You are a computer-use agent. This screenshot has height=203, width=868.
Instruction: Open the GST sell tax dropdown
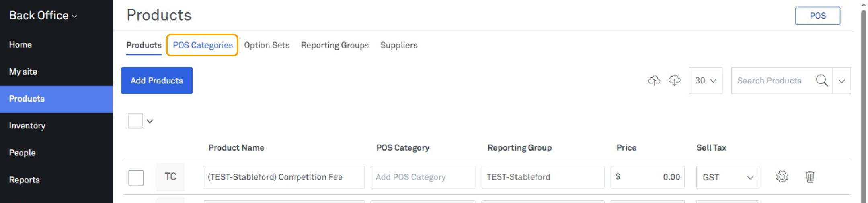[x=727, y=177]
